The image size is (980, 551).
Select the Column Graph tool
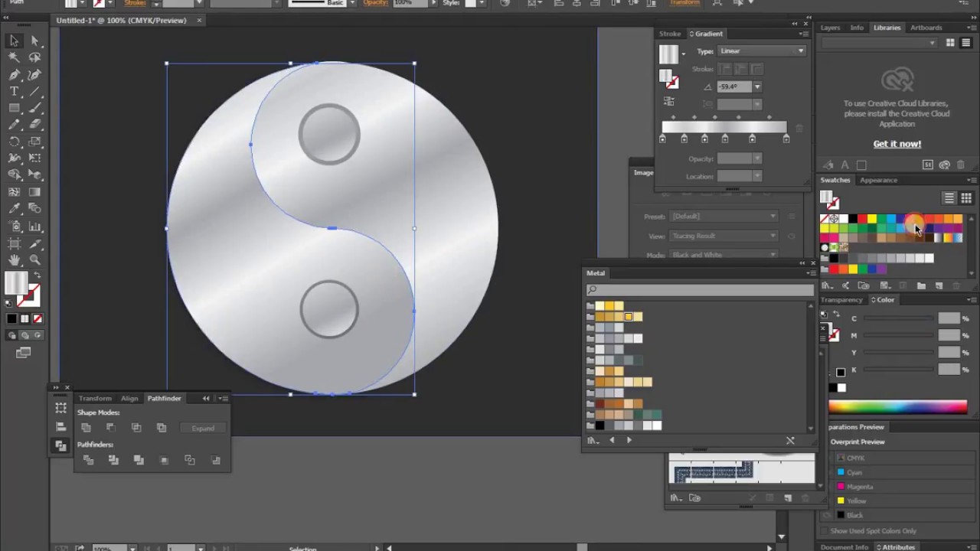[34, 227]
